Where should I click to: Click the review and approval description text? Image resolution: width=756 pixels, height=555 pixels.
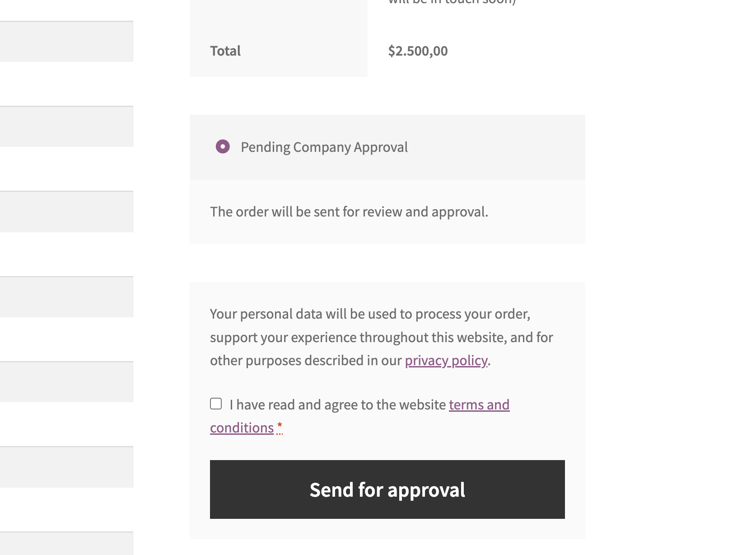(349, 211)
